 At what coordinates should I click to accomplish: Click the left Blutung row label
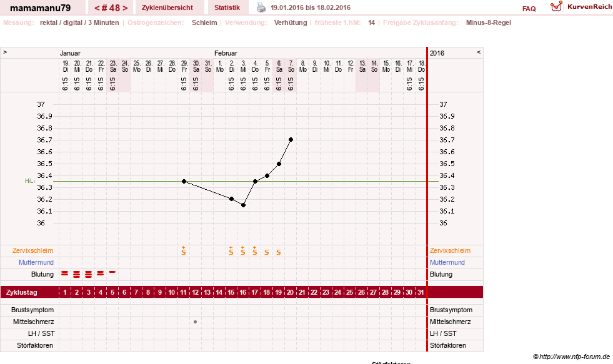[x=42, y=274]
